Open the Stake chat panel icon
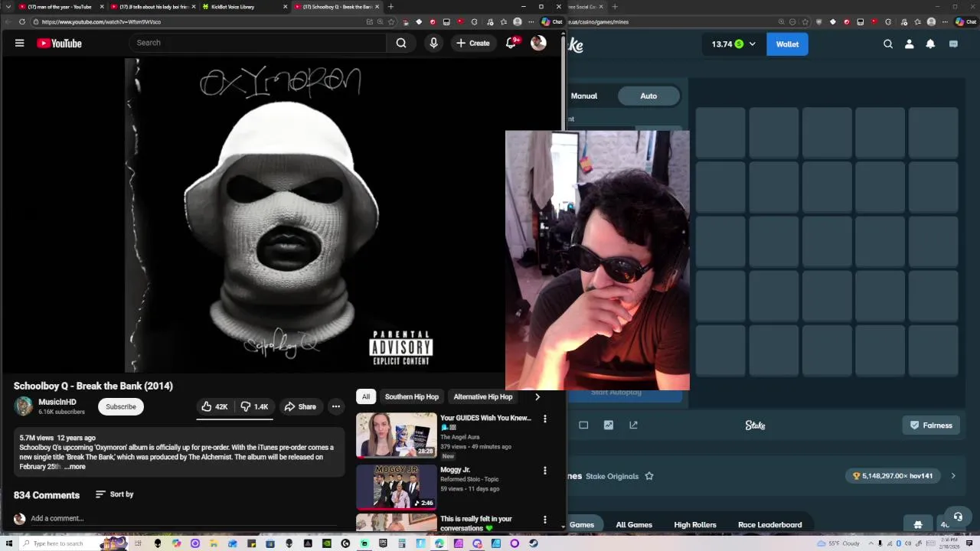Screen dimensions: 980x551 [x=953, y=44]
